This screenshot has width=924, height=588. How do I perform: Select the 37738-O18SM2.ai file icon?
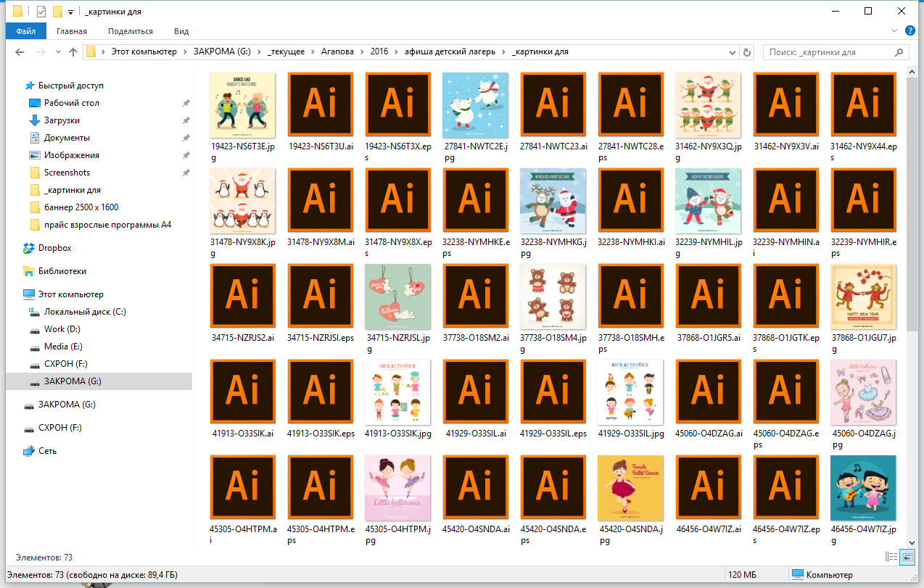click(476, 297)
